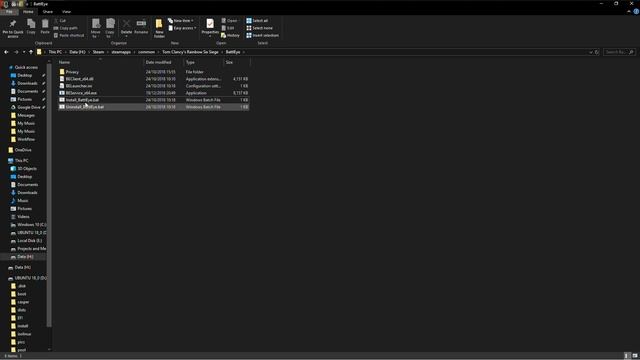Click the Copy button in Clipboard group
Image resolution: width=640 pixels, height=360 pixels.
click(31, 27)
